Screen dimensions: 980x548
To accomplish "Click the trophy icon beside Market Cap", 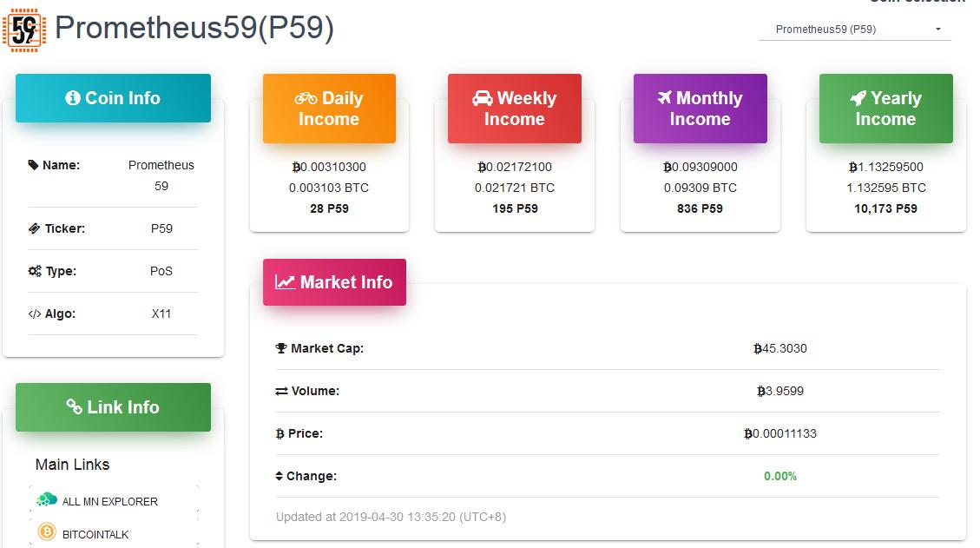I will pos(280,348).
